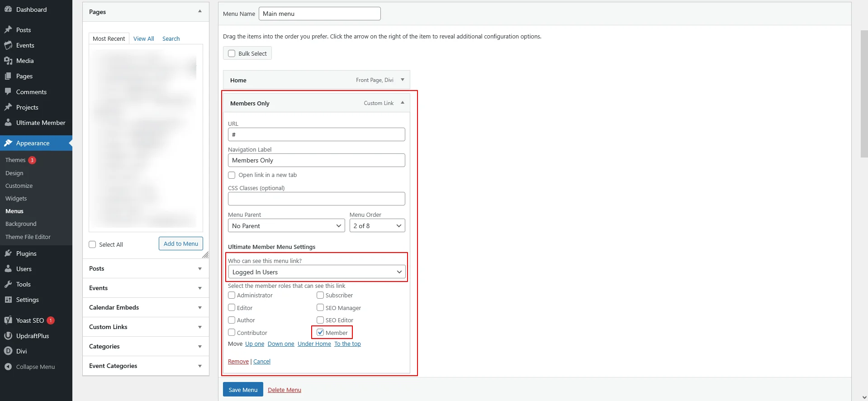Check Open link in a new tab

tap(232, 175)
